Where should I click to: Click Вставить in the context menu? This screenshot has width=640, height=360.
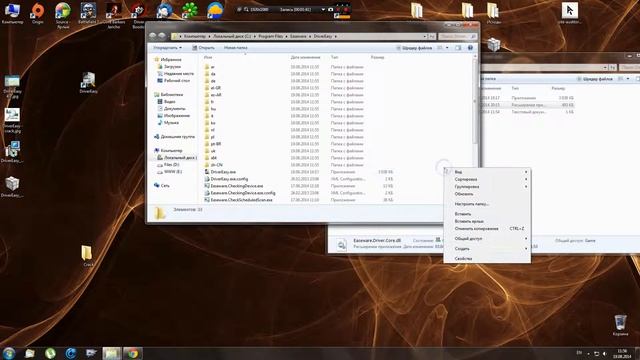(x=487, y=214)
